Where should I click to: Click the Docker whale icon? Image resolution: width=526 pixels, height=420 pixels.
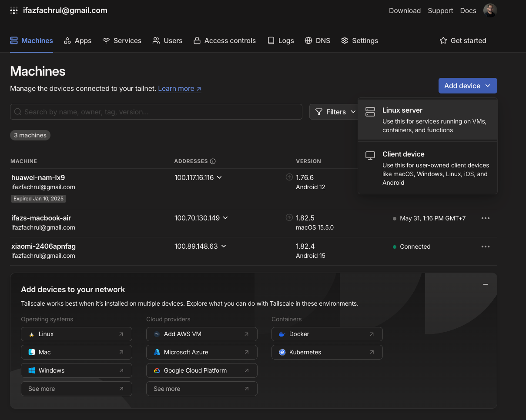pos(282,334)
